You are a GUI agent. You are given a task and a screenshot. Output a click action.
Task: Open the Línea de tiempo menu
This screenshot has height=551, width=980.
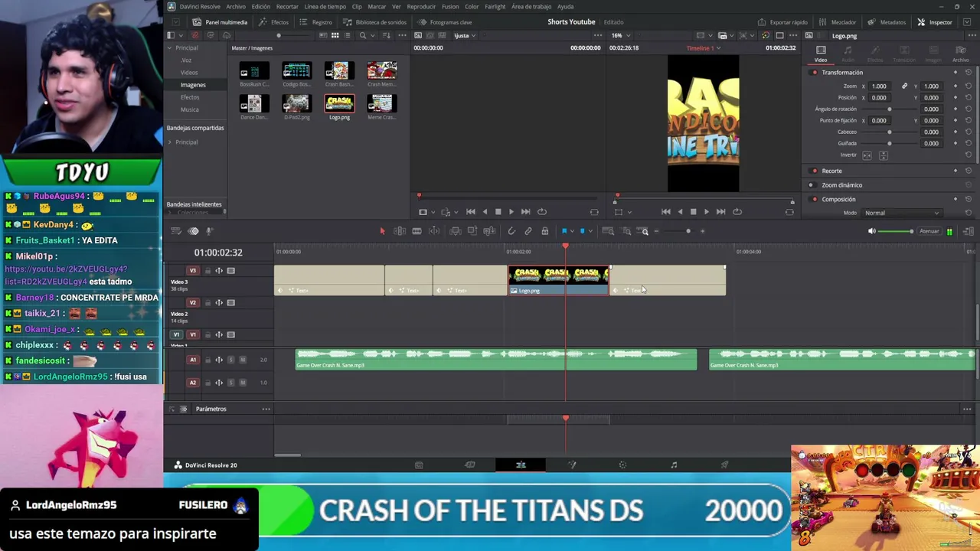pos(325,7)
